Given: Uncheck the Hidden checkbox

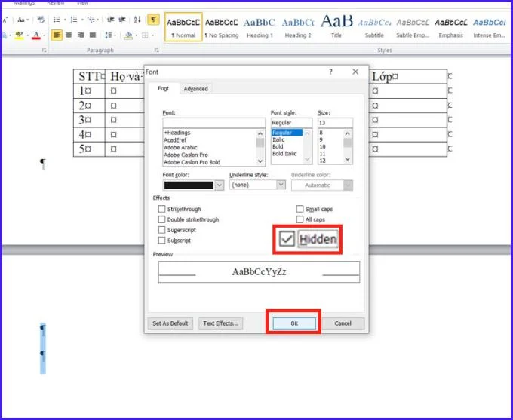Looking at the screenshot, I should tap(287, 239).
